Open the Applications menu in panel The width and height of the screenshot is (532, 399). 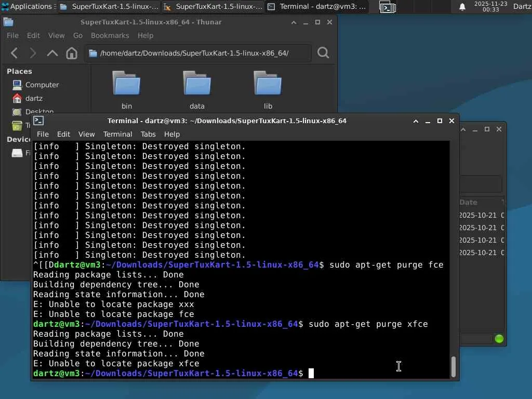pyautogui.click(x=29, y=6)
